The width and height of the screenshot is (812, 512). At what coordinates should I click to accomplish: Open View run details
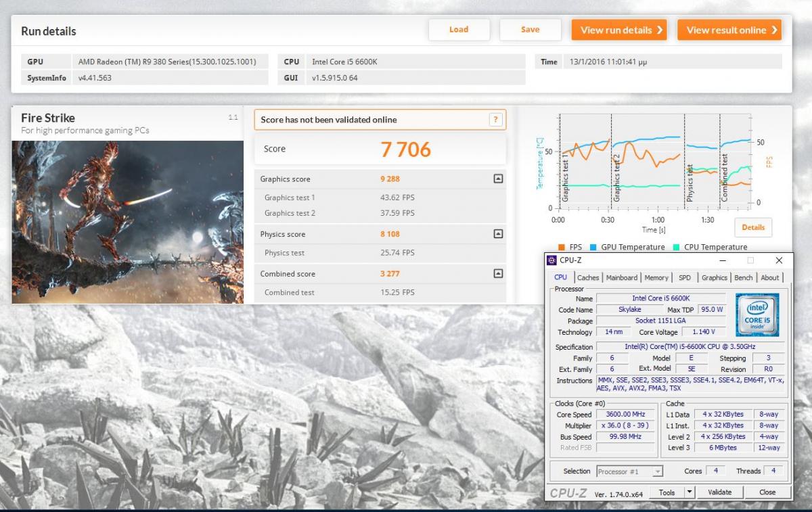click(x=619, y=30)
